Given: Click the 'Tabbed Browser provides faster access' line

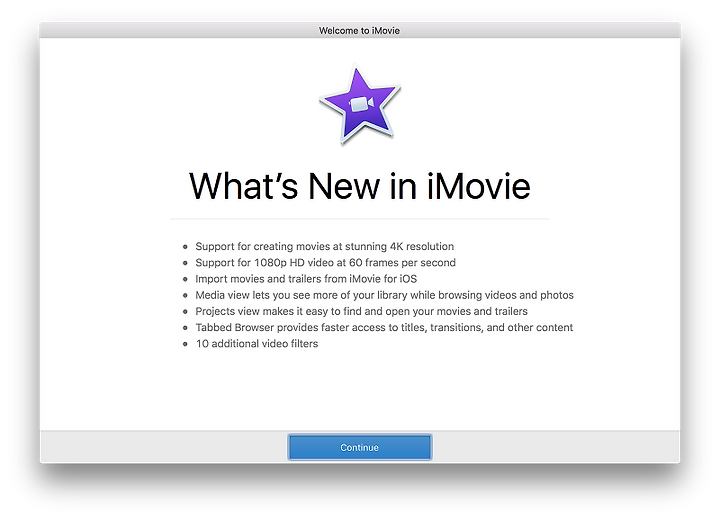Looking at the screenshot, I should point(384,328).
